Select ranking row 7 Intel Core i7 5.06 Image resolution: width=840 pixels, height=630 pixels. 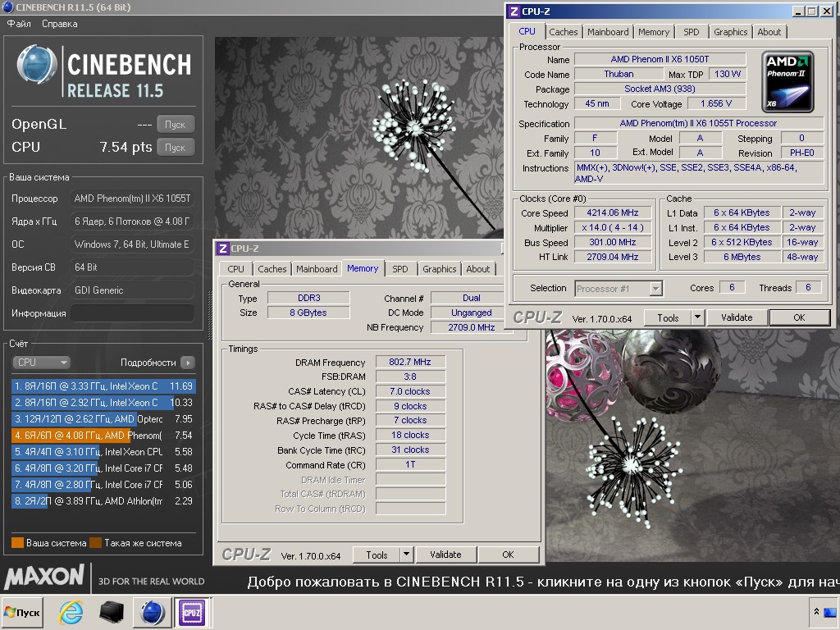point(103,485)
